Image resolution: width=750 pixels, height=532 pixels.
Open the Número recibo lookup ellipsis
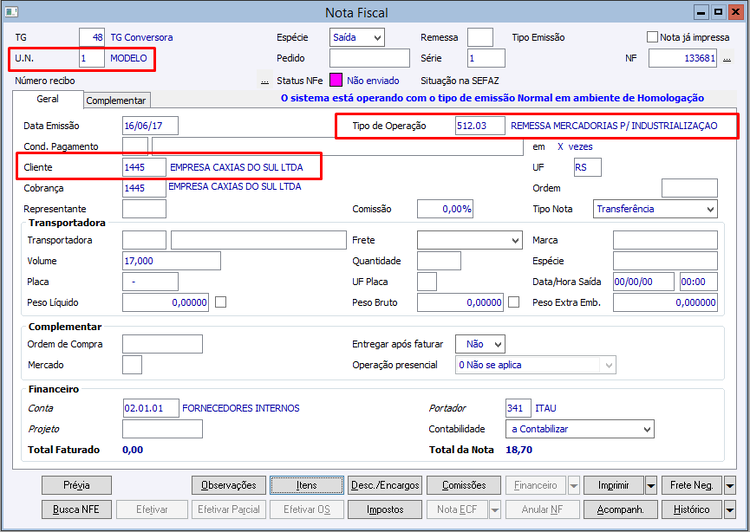tap(265, 81)
